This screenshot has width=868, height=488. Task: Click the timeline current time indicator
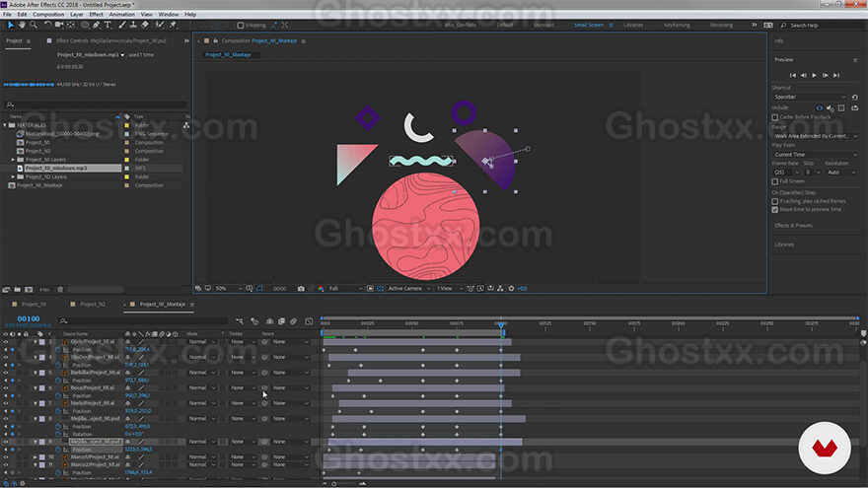(x=501, y=324)
